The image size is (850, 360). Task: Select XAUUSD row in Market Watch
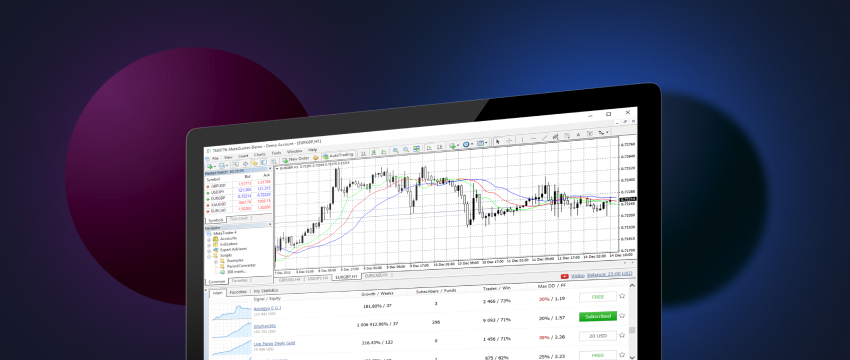click(x=239, y=202)
